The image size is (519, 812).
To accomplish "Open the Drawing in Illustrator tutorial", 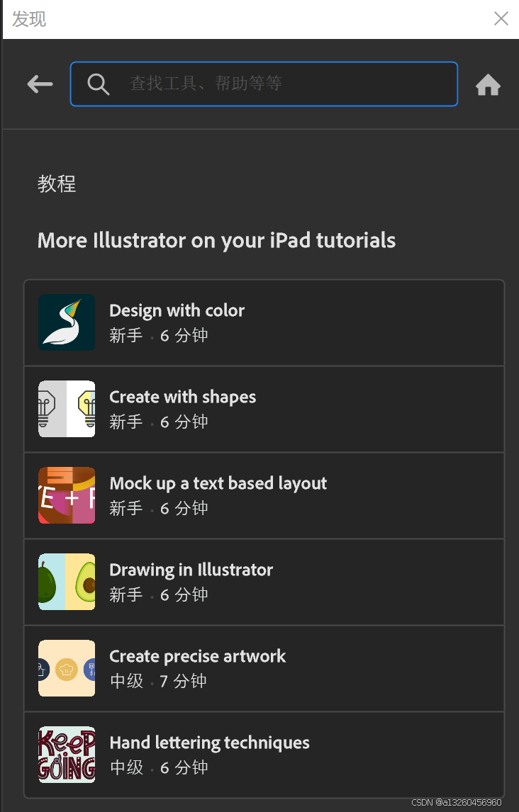I will pyautogui.click(x=264, y=582).
